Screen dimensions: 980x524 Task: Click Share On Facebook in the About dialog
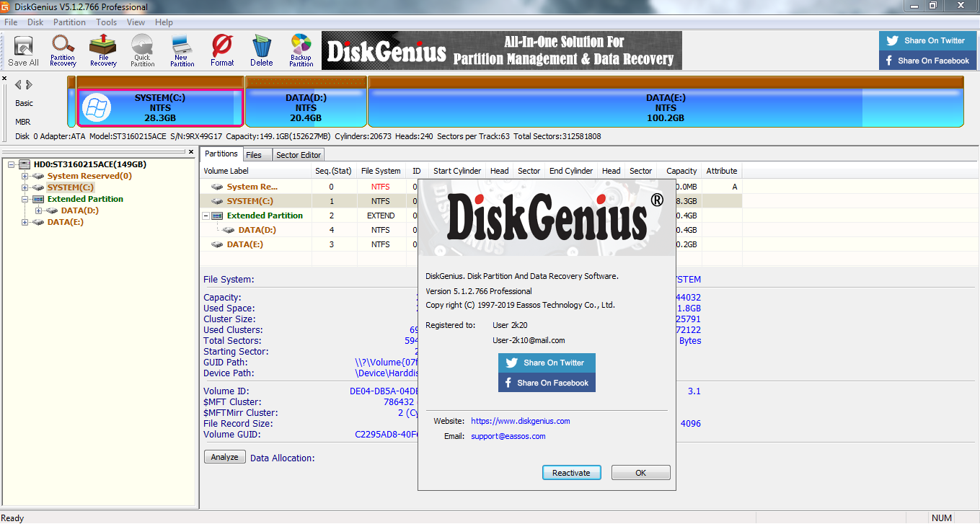547,383
